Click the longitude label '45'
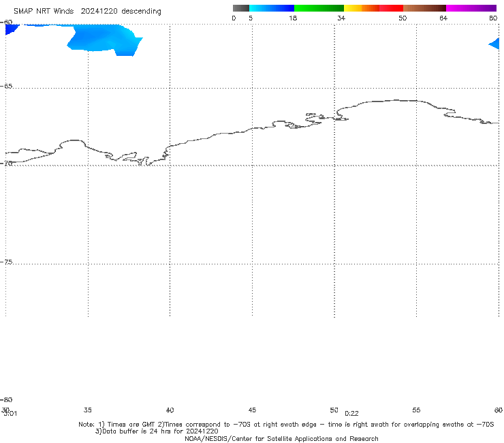Viewport: 504px width, 443px height. 252,410
